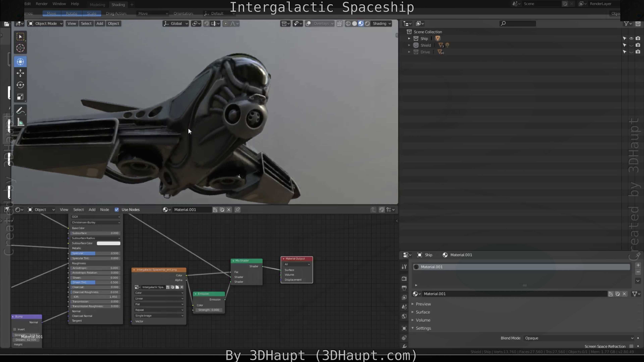Open the Render menu
The height and width of the screenshot is (362, 644).
pos(41,4)
